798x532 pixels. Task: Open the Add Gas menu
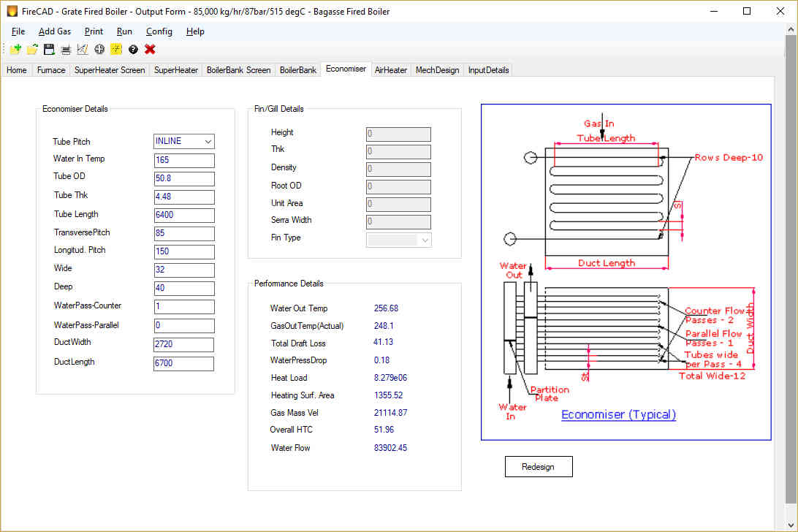click(55, 31)
